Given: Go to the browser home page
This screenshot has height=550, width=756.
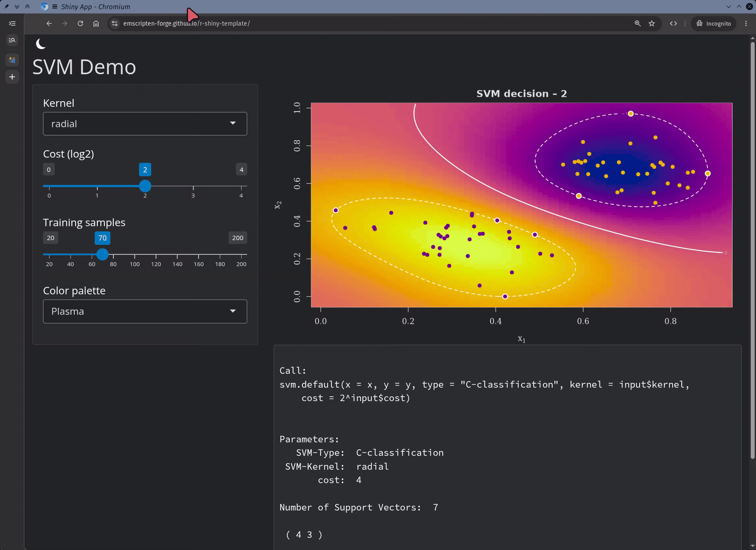Looking at the screenshot, I should pos(96,23).
